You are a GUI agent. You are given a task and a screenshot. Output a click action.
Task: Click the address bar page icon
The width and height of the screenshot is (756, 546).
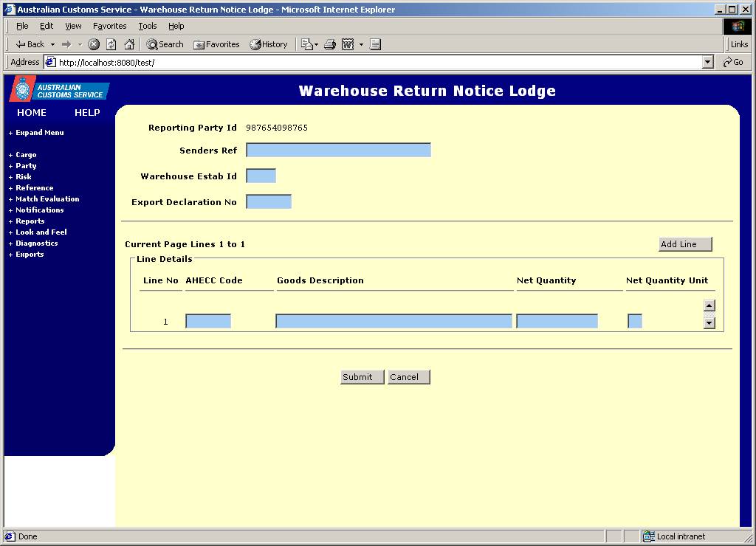(x=51, y=62)
